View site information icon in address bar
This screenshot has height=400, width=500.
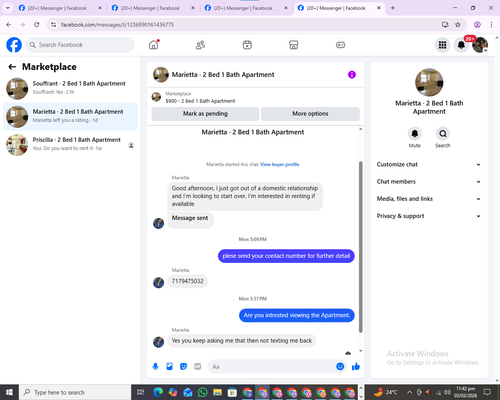[53, 25]
